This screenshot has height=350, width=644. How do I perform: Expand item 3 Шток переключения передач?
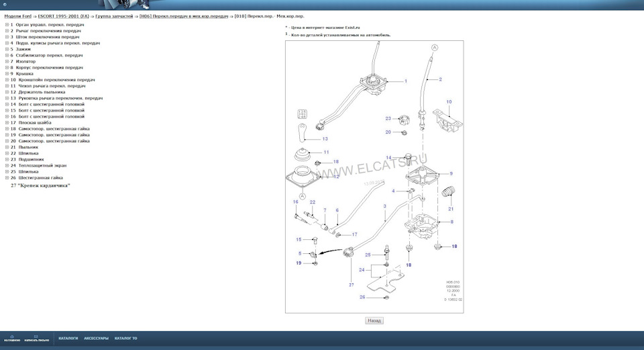point(7,37)
